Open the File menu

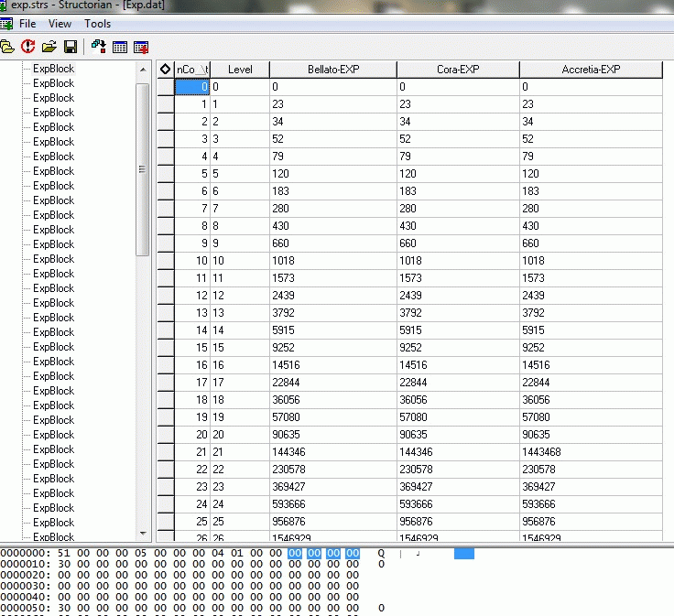(x=27, y=24)
